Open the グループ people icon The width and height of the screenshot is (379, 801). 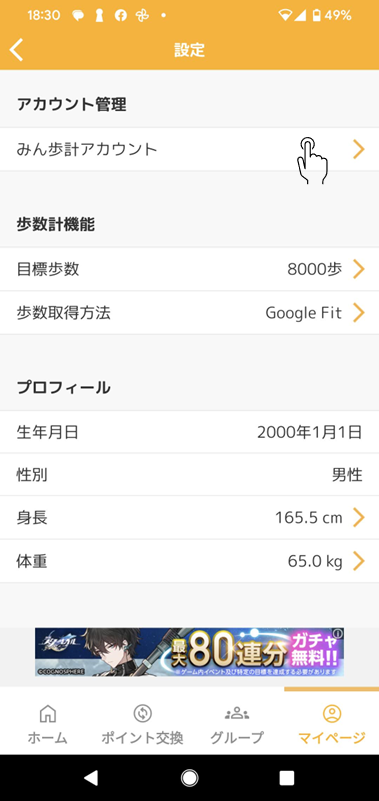pos(237,713)
